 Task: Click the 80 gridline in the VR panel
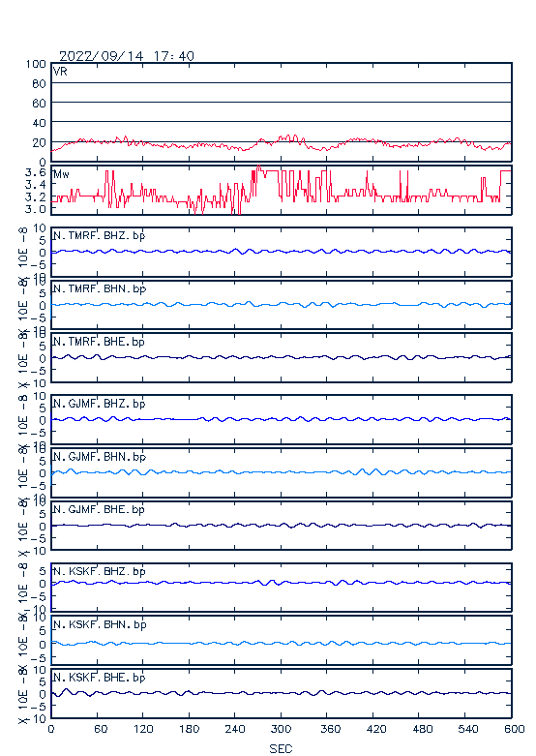pyautogui.click(x=282, y=83)
